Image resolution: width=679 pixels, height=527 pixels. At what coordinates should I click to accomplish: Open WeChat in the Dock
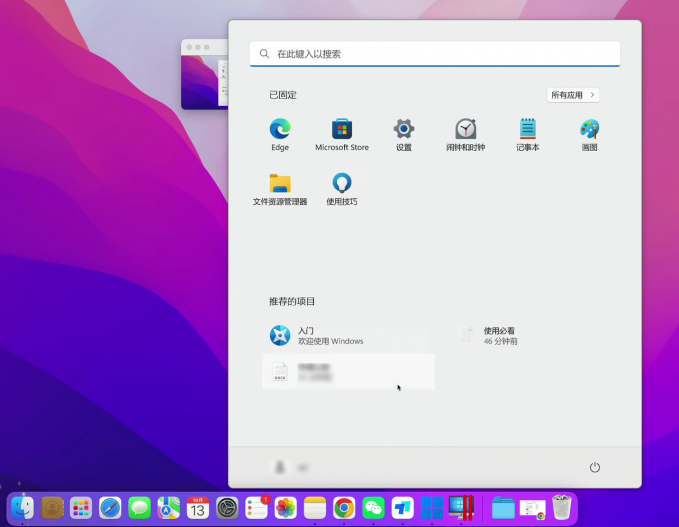[x=373, y=508]
